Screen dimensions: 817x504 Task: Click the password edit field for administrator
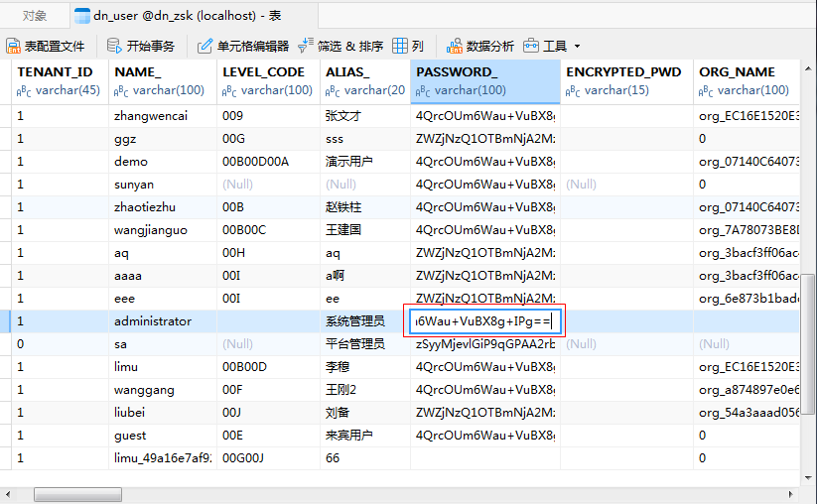(484, 321)
